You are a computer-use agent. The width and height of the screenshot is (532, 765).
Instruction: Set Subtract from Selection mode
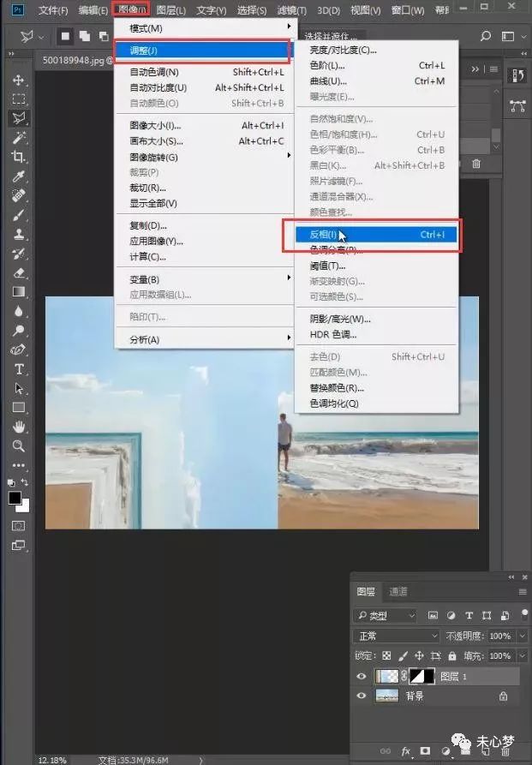[x=103, y=36]
